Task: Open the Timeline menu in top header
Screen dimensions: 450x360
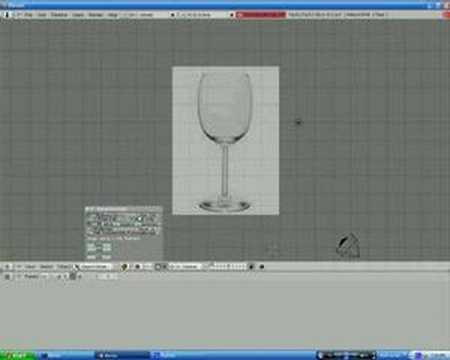Action: coord(59,15)
